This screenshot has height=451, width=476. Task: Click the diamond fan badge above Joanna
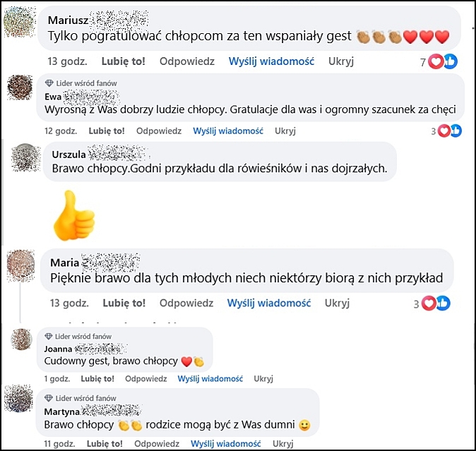click(x=48, y=337)
